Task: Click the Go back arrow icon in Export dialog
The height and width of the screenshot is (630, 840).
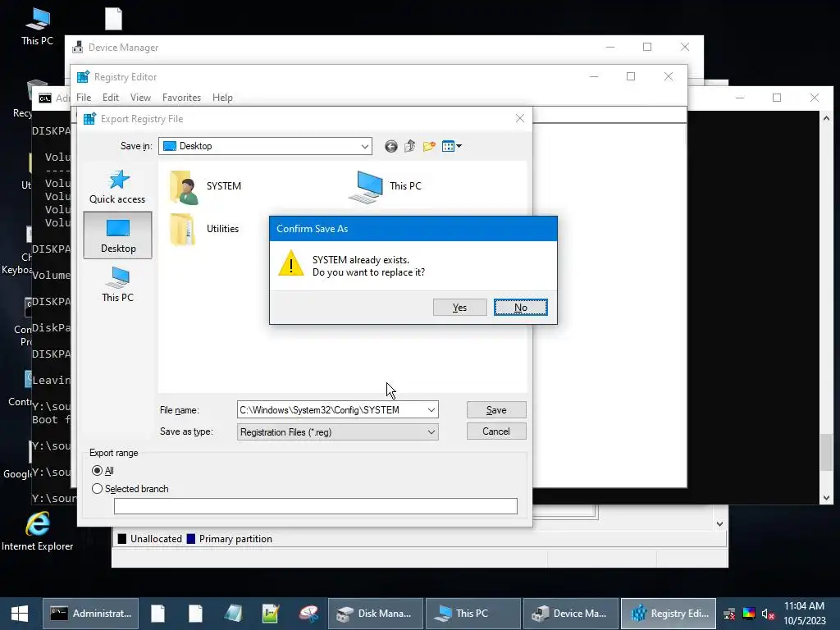Action: tap(391, 146)
